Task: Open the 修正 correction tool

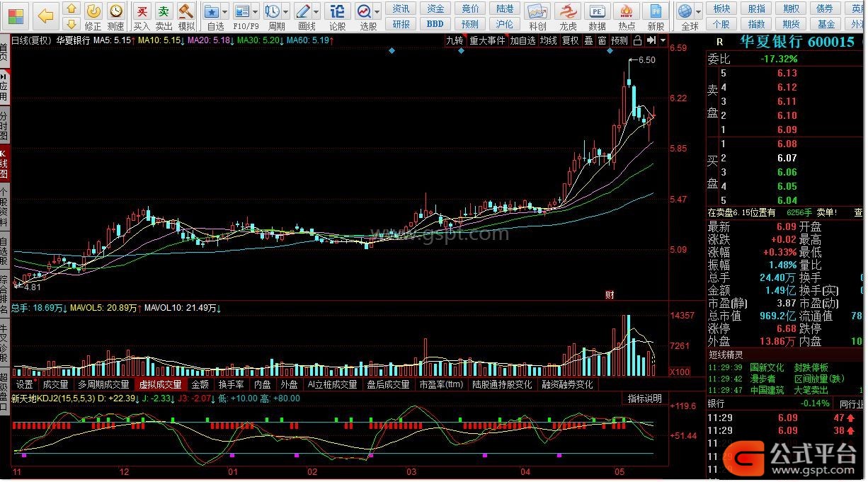Action: 93,16
